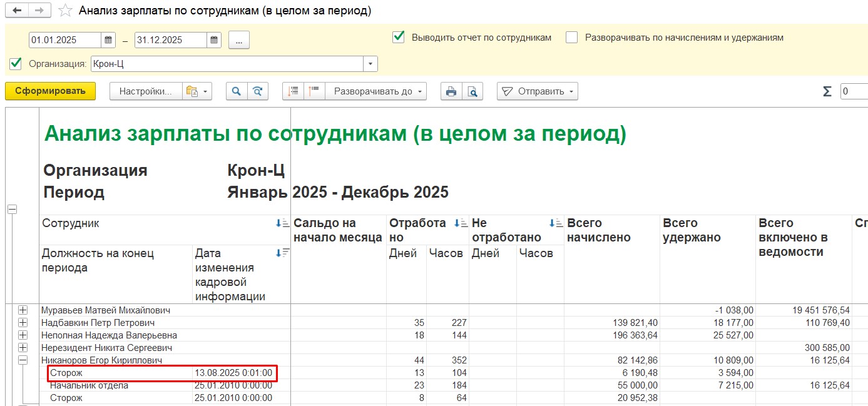Screen dimensions: 868x406
Task: Open the Отправить menu
Action: (538, 91)
